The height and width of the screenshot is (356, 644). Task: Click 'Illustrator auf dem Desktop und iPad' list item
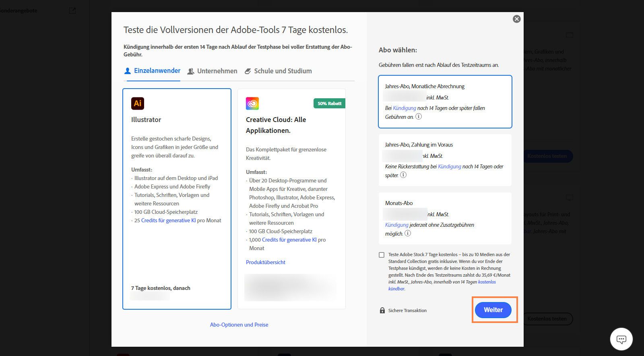[176, 178]
